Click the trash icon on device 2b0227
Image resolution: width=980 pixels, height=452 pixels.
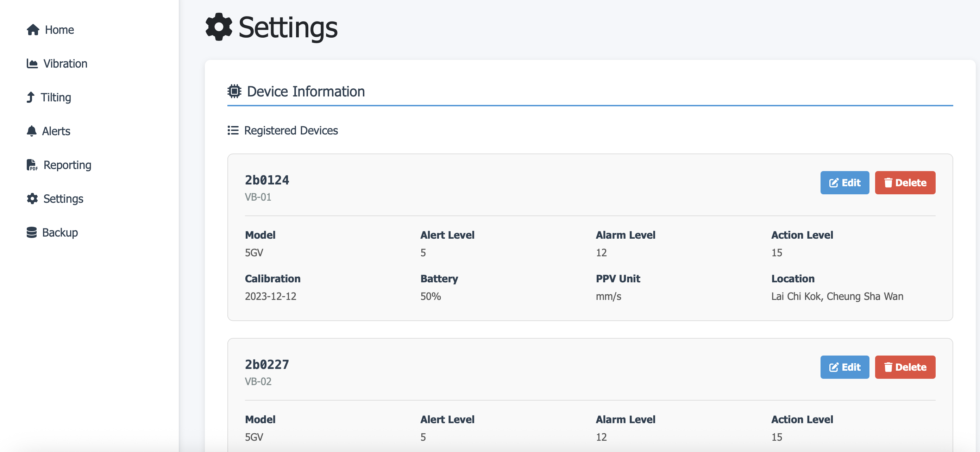[x=889, y=367]
